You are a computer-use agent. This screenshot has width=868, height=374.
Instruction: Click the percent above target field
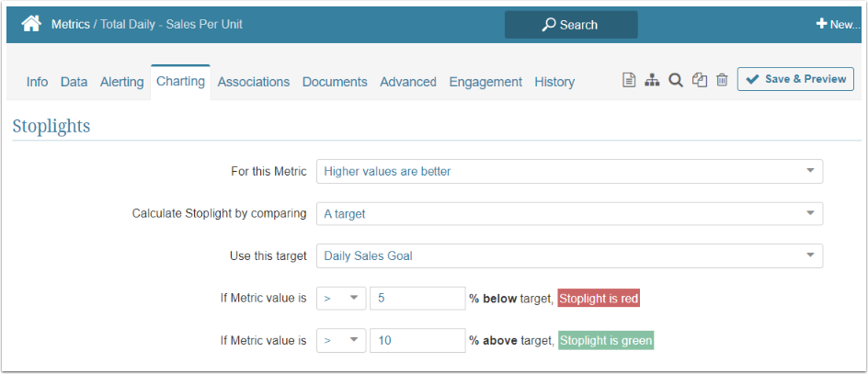point(417,340)
